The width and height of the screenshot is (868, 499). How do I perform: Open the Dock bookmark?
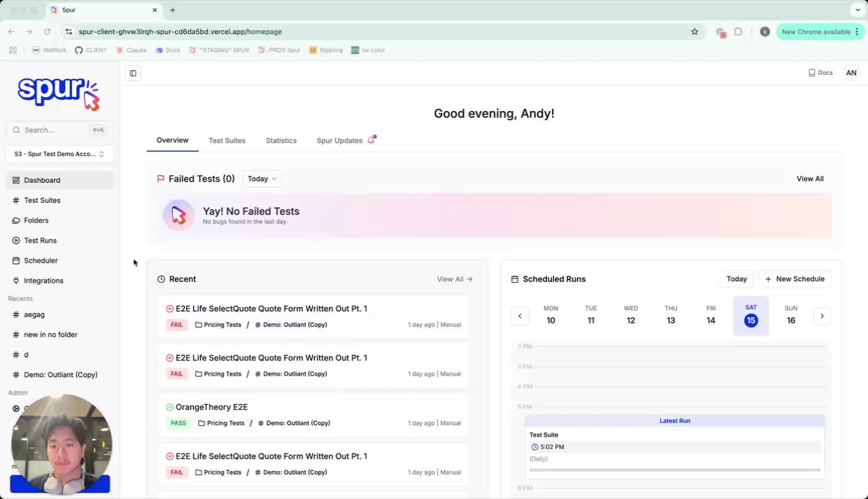click(168, 50)
